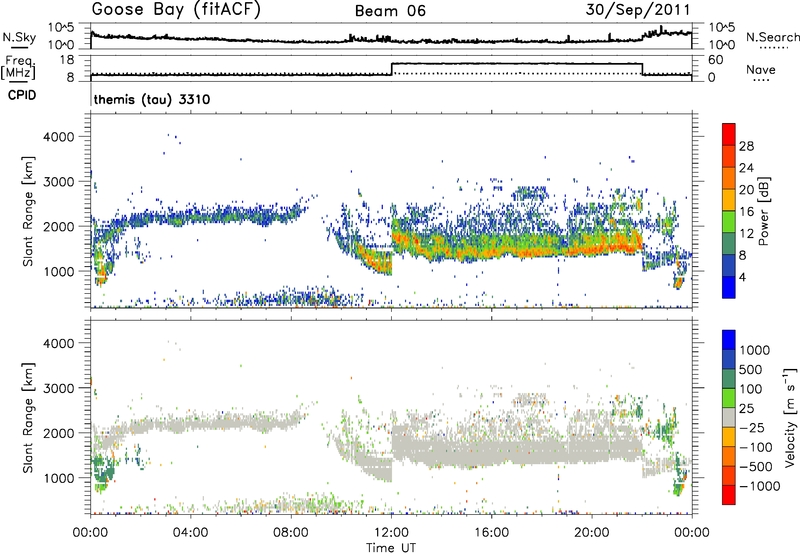Click the '-500' value on the velocity colorbar

(756, 466)
